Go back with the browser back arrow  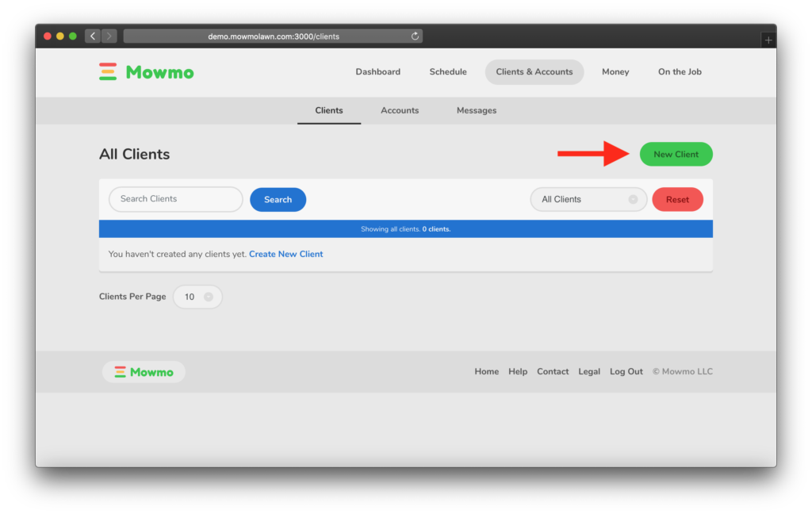(x=93, y=36)
